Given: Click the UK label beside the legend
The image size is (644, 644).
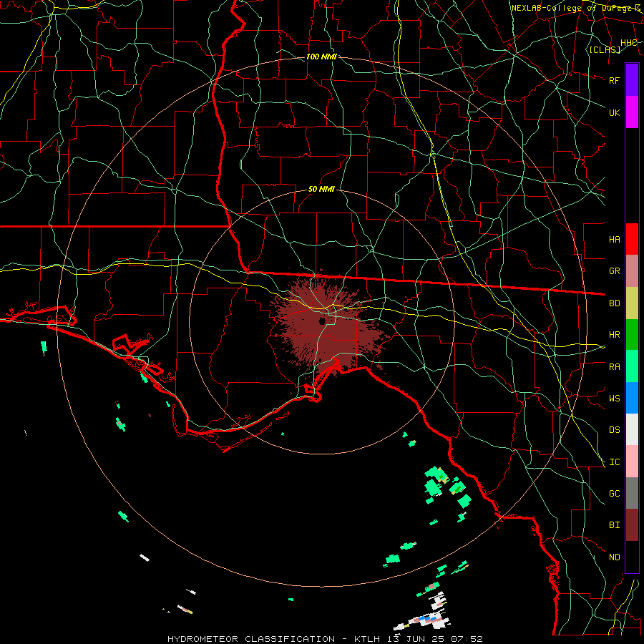Looking at the screenshot, I should pyautogui.click(x=614, y=112).
